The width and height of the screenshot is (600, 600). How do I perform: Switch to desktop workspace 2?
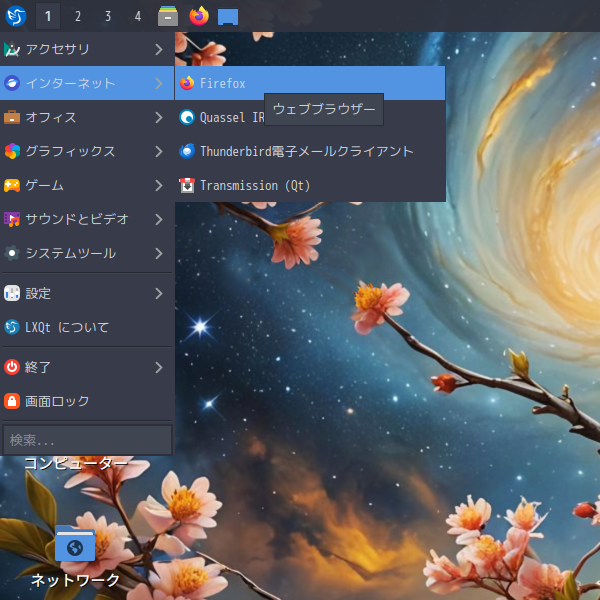pos(78,16)
